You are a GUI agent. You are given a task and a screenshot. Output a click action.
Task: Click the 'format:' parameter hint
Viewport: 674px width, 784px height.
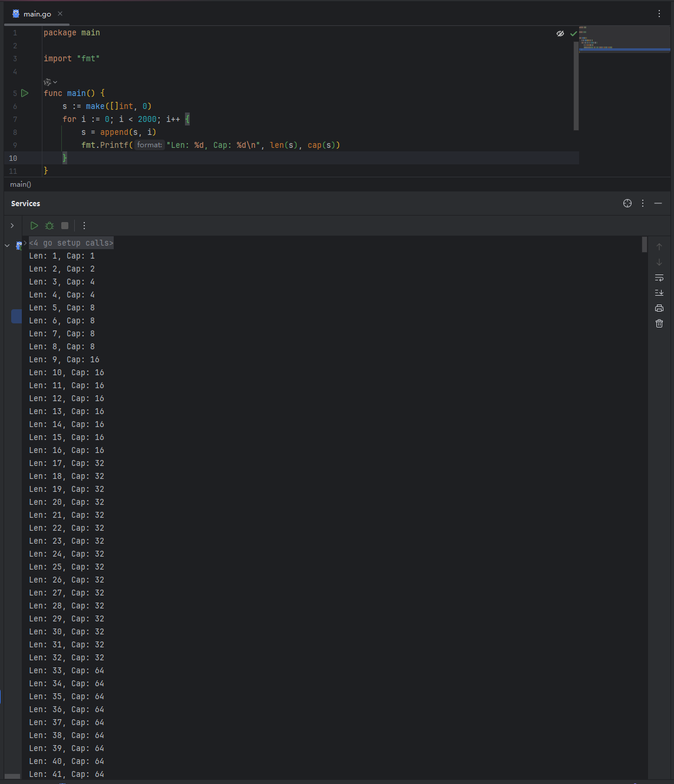[x=150, y=145]
